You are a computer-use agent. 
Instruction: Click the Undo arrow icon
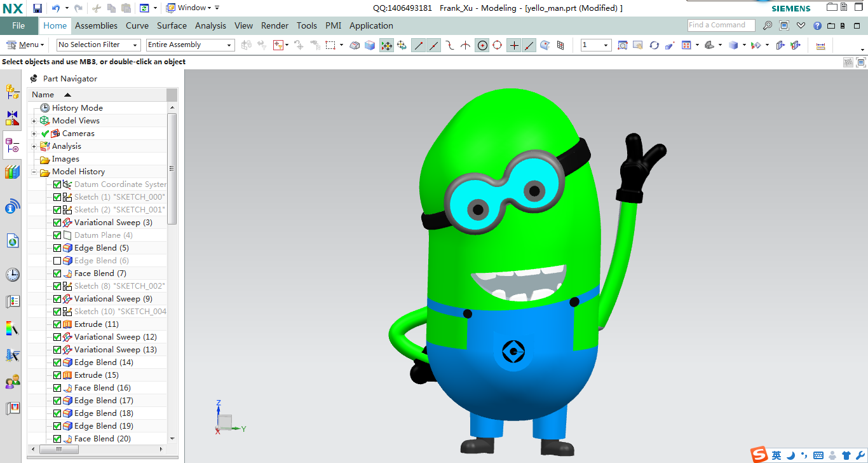(x=55, y=8)
